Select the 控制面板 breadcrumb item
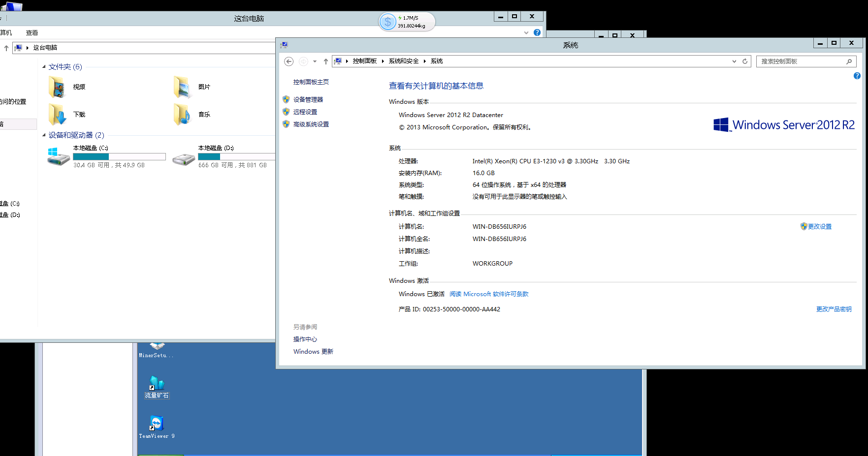The image size is (868, 456). [x=365, y=61]
